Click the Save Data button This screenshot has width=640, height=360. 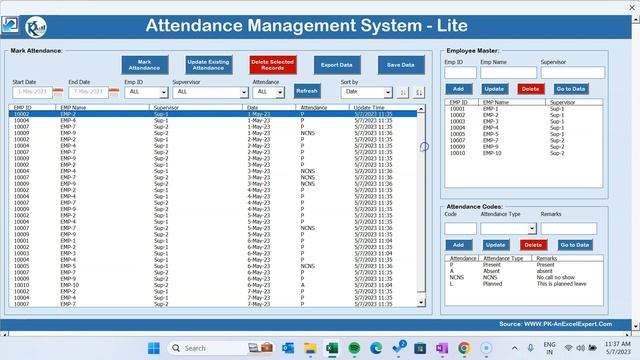tap(401, 65)
